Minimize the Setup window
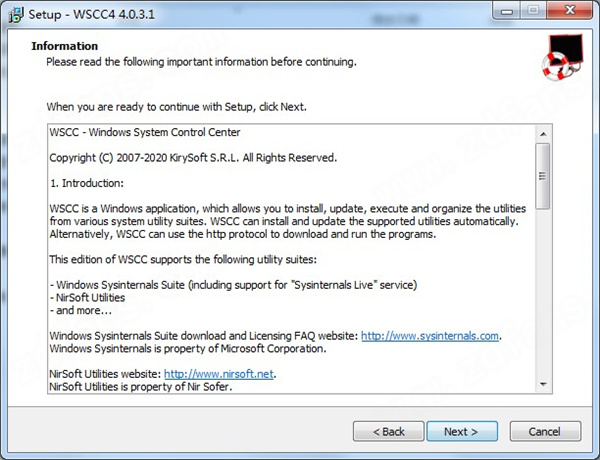This screenshot has width=600, height=460. [507, 11]
